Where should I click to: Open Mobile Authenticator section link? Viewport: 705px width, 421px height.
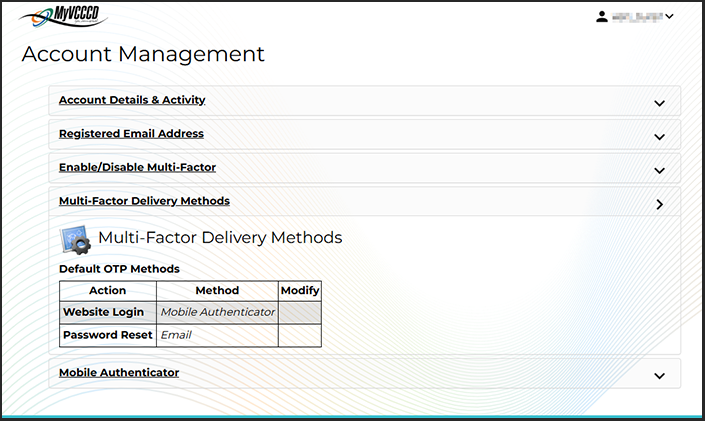pyautogui.click(x=119, y=372)
